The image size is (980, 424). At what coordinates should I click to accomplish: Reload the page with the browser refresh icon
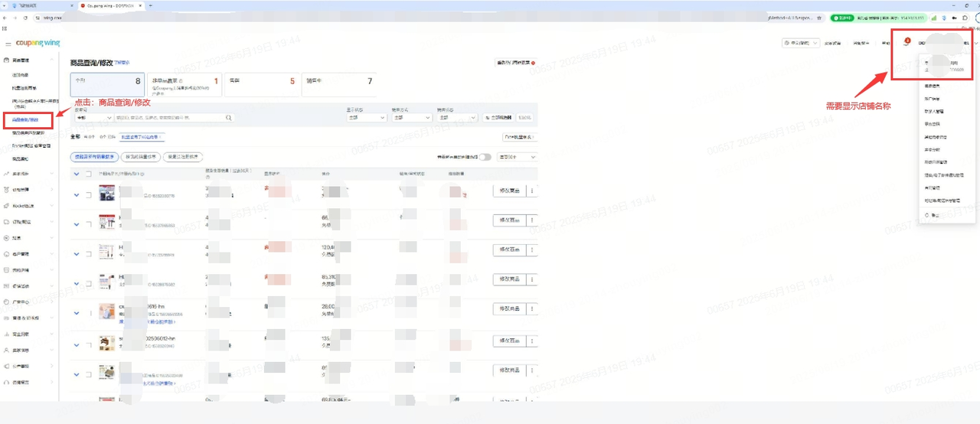click(25, 18)
